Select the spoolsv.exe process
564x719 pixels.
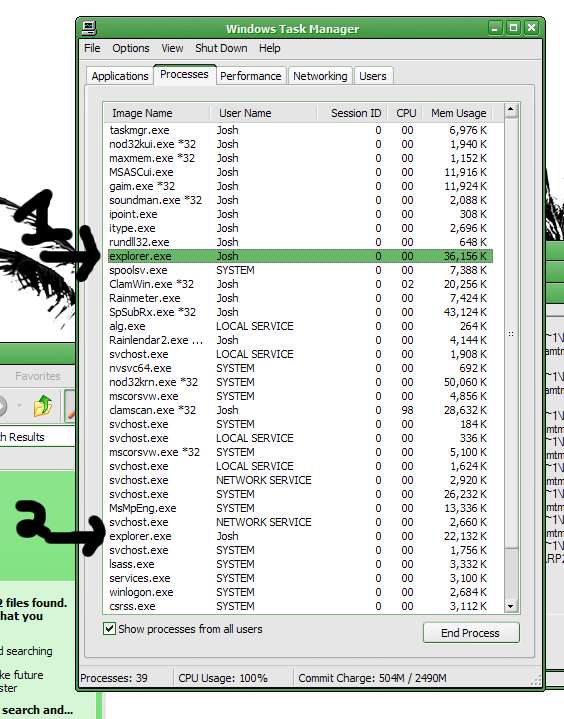point(300,270)
